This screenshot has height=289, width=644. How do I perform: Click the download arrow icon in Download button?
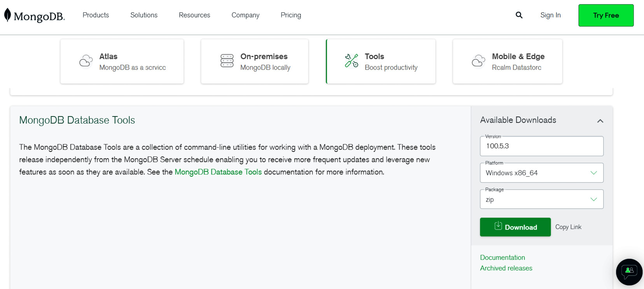pos(498,226)
